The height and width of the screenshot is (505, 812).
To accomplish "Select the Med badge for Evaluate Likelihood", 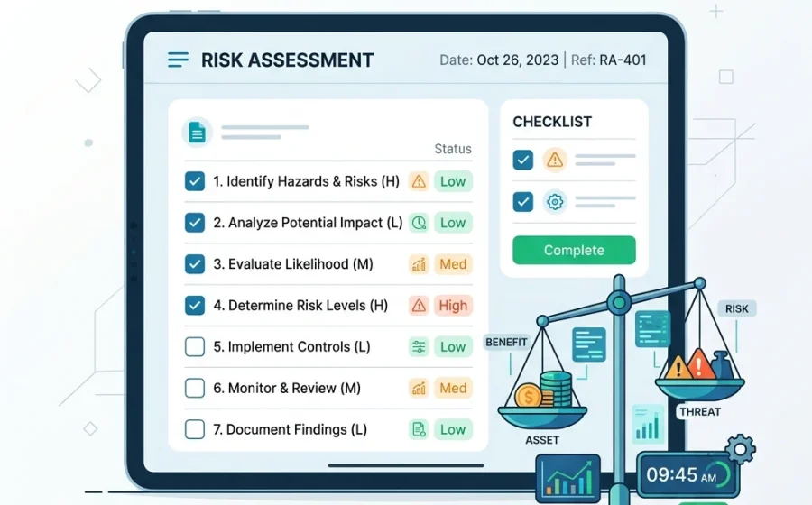I will tap(453, 264).
